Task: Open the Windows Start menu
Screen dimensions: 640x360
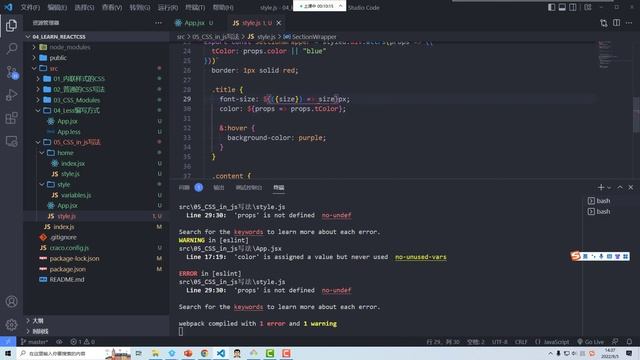Action: [8, 353]
